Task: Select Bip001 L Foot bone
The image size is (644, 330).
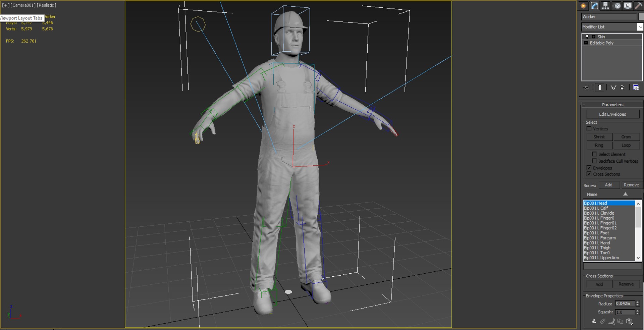Action: pos(609,233)
